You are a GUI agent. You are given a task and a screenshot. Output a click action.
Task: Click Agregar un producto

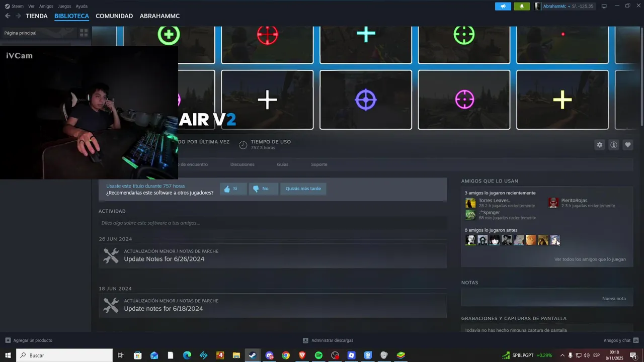(29, 340)
